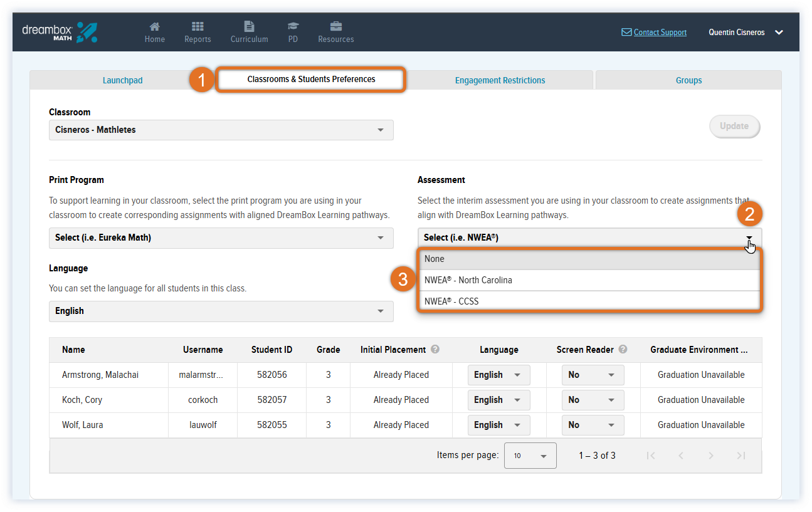812x512 pixels.
Task: Switch to the Launchpad tab
Action: pyautogui.click(x=123, y=80)
